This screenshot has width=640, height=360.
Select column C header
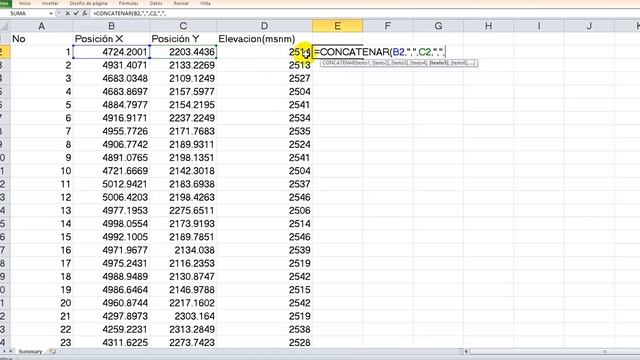(183, 27)
